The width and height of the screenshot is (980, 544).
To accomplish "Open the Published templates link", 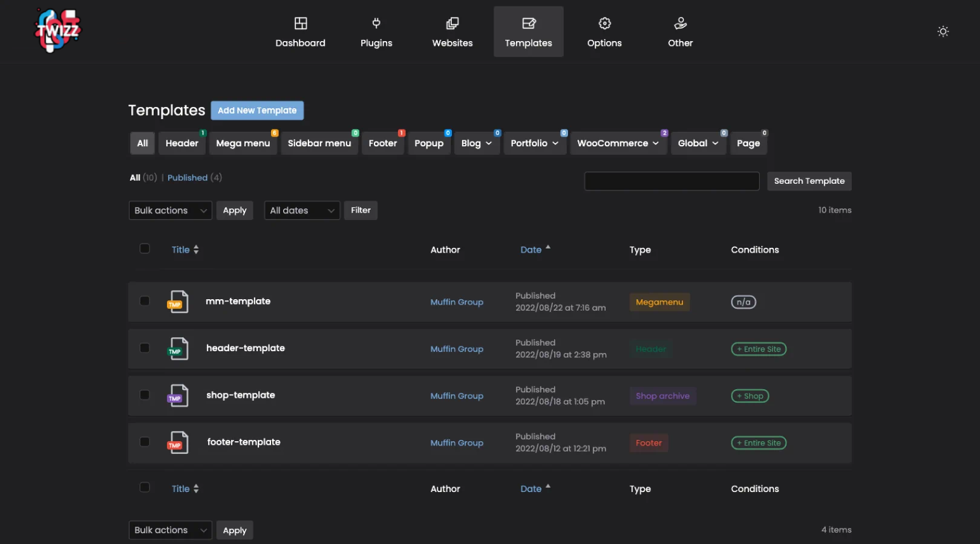I will 188,178.
